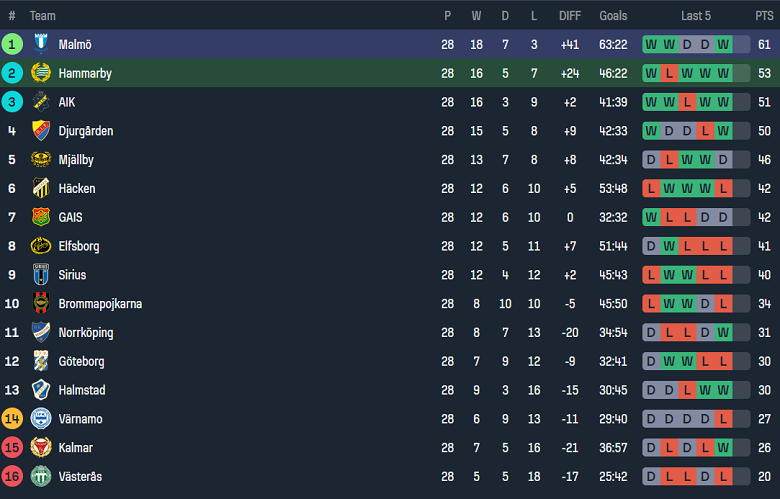Open the Brommapojkarna team page link
This screenshot has height=499, width=780.
[x=100, y=304]
